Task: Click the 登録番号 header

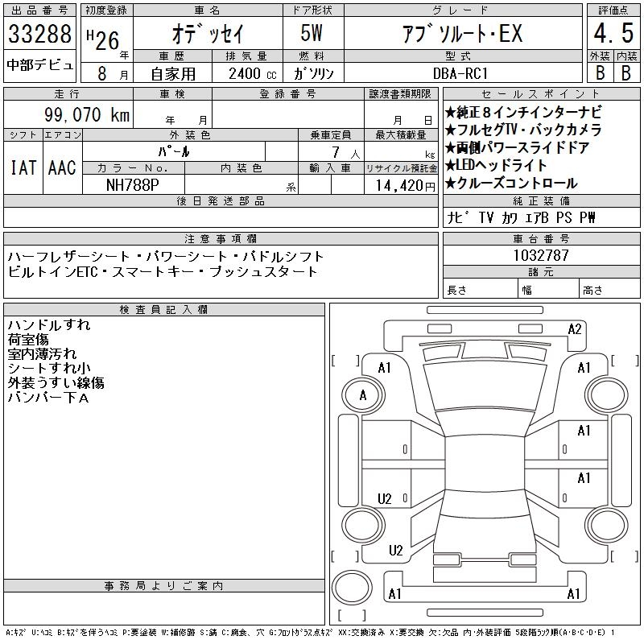Action: tap(288, 94)
